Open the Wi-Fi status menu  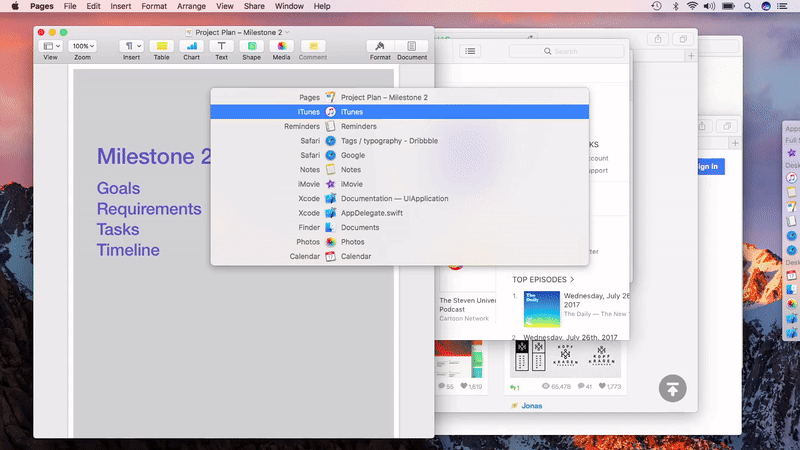(692, 6)
